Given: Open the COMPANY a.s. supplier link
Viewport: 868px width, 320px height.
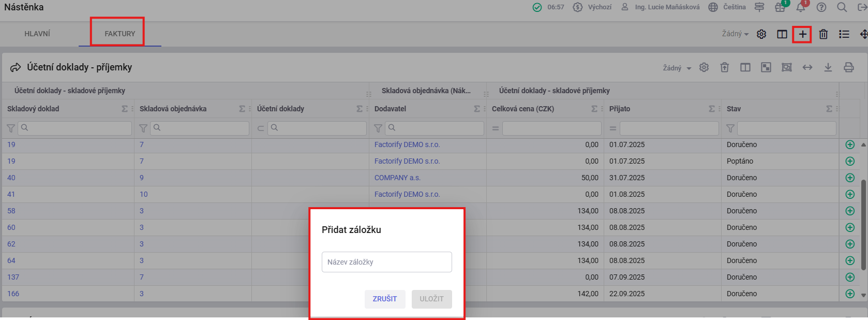Looking at the screenshot, I should tap(397, 178).
